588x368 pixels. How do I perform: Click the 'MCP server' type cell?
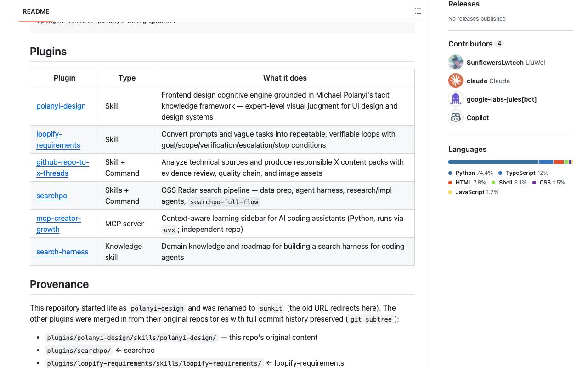(x=127, y=224)
